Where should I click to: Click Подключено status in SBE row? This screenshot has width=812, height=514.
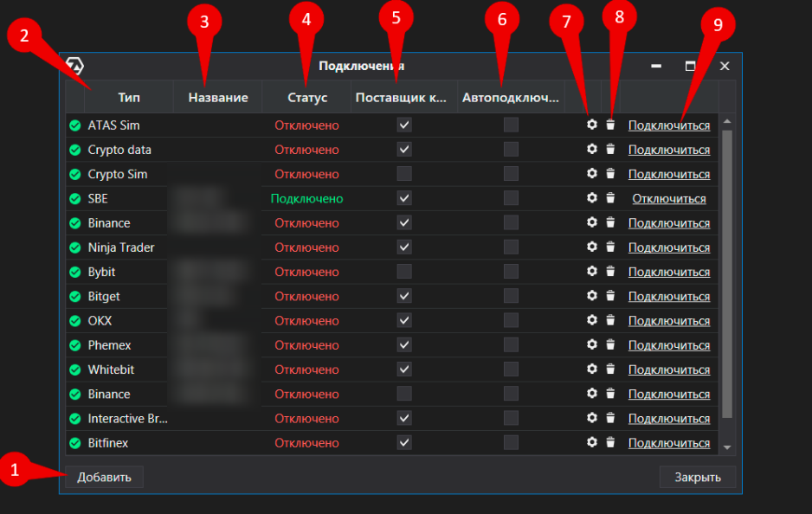click(306, 198)
